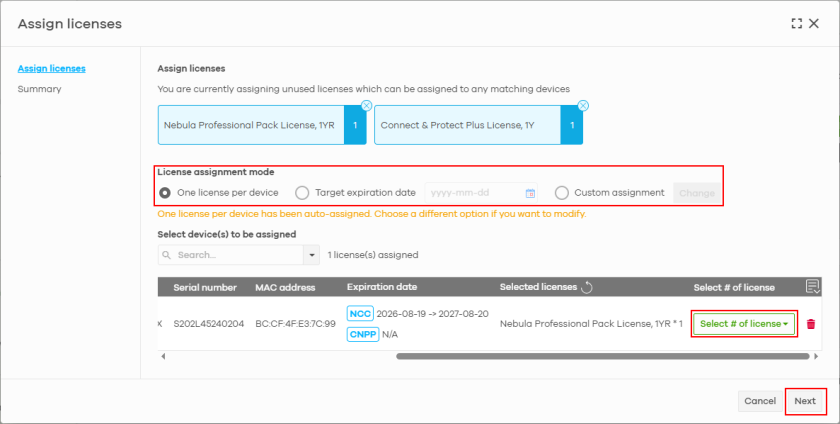840x424 pixels.
Task: Click the yyyy-mm-dd date input field
Action: [x=481, y=193]
